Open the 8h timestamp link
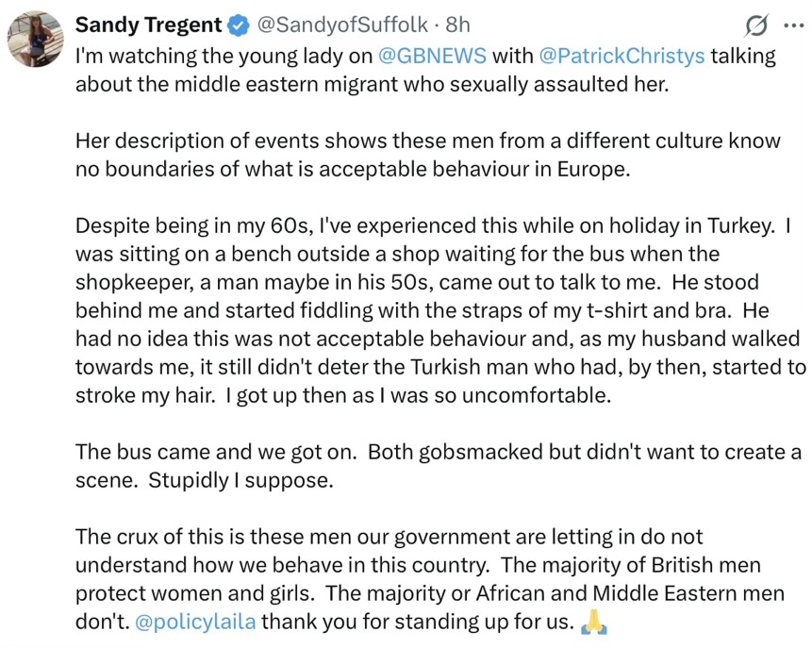This screenshot has height=648, width=812. [x=459, y=25]
